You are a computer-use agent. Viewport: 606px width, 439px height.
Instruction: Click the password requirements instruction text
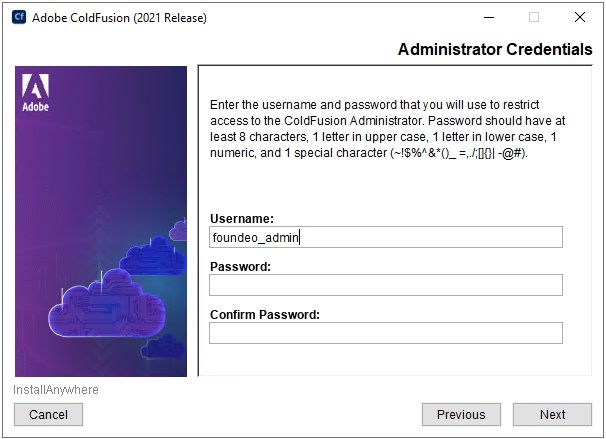[387, 129]
